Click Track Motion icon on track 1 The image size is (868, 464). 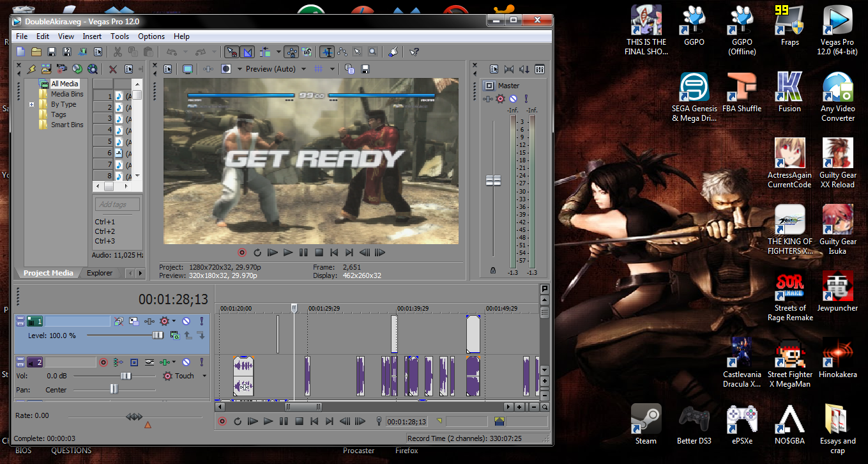coord(133,321)
